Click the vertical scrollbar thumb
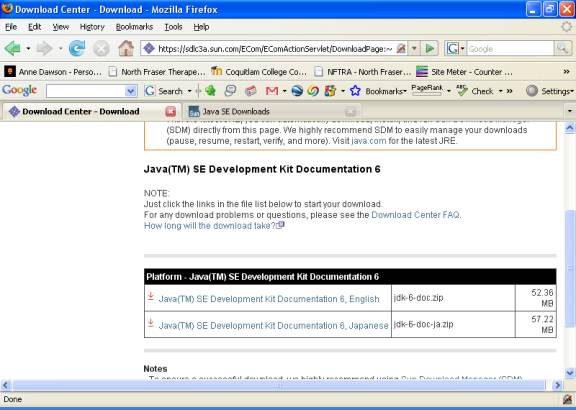 (570, 268)
